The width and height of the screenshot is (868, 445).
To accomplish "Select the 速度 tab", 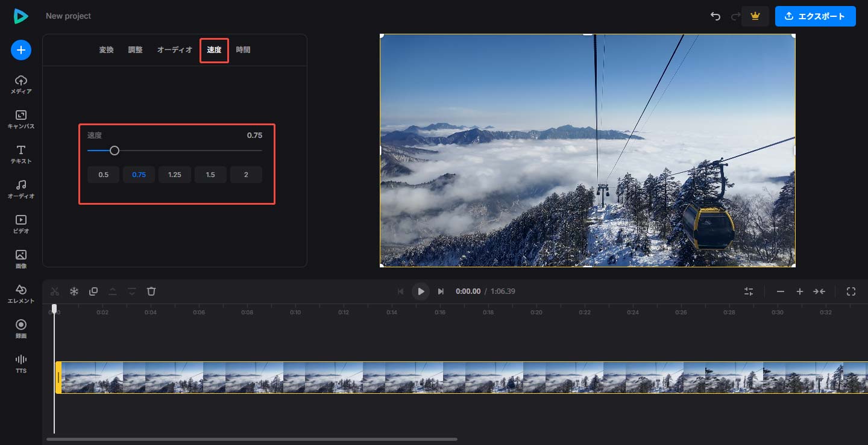I will (x=214, y=50).
